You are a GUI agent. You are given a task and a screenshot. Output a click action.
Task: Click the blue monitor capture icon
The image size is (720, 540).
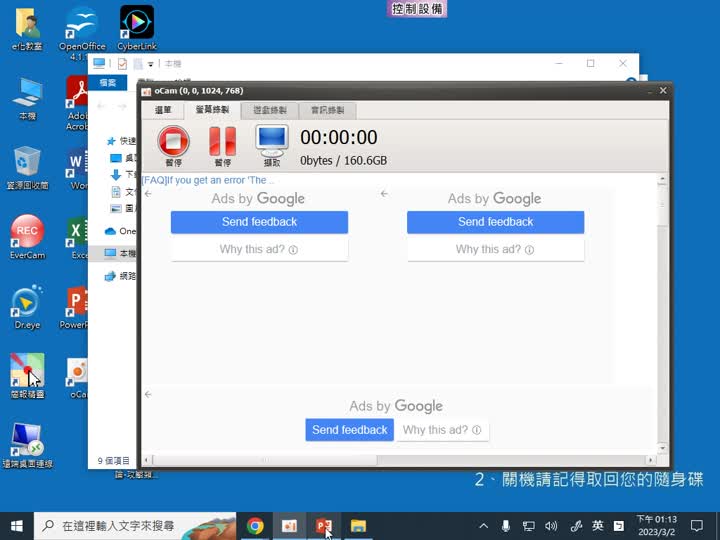point(272,141)
